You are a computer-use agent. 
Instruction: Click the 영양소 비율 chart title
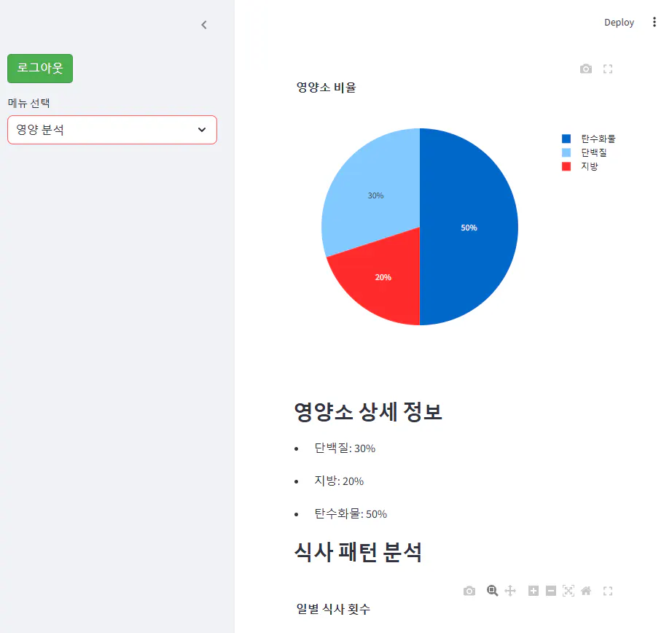pyautogui.click(x=326, y=88)
